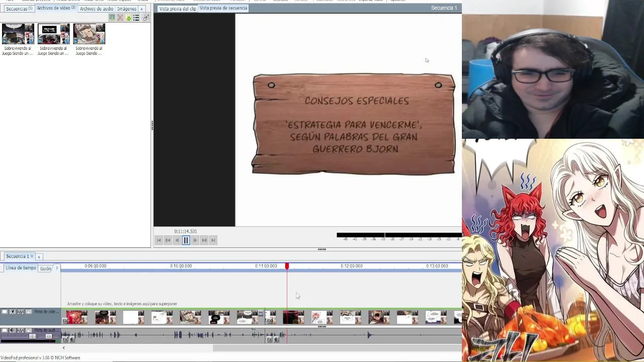
Task: Click the red X delete icon in bin toolbar
Action: (120, 18)
